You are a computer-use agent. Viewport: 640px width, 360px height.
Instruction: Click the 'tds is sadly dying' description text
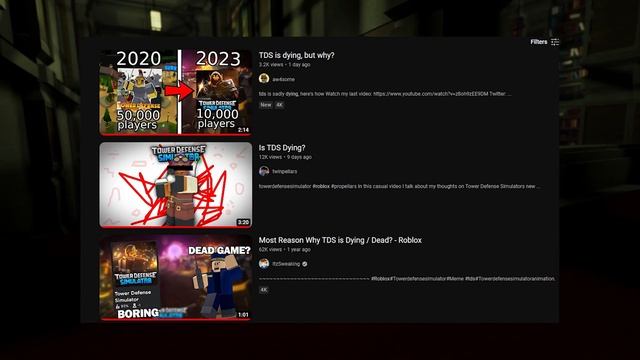[x=385, y=93]
